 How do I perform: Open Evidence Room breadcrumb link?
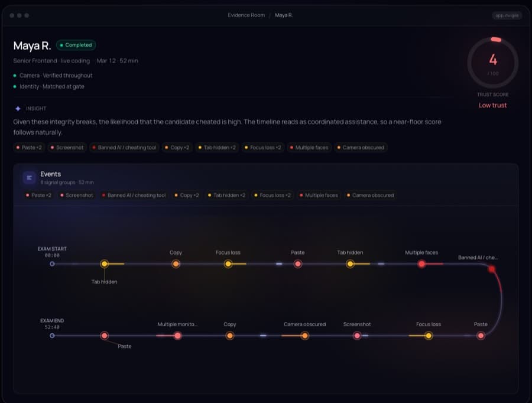tap(246, 15)
